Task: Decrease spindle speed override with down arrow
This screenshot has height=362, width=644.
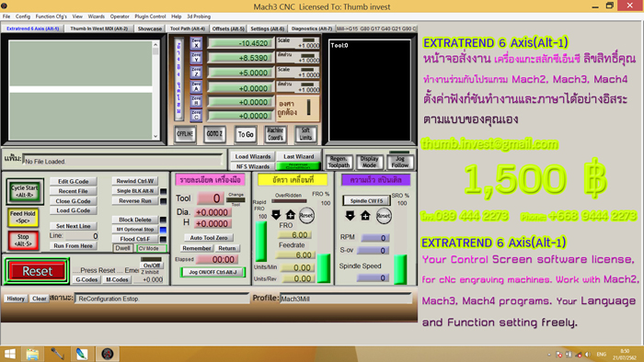Action: [x=350, y=216]
